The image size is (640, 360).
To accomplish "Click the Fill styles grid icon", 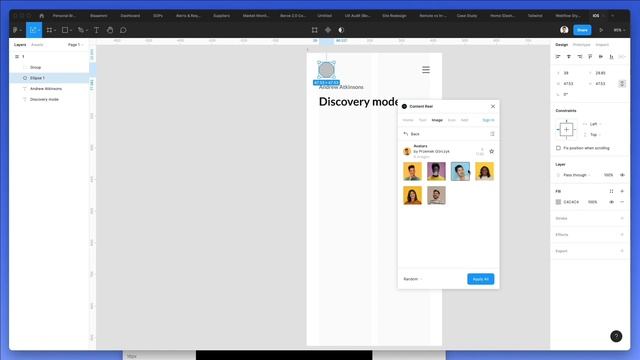I will pos(611,191).
